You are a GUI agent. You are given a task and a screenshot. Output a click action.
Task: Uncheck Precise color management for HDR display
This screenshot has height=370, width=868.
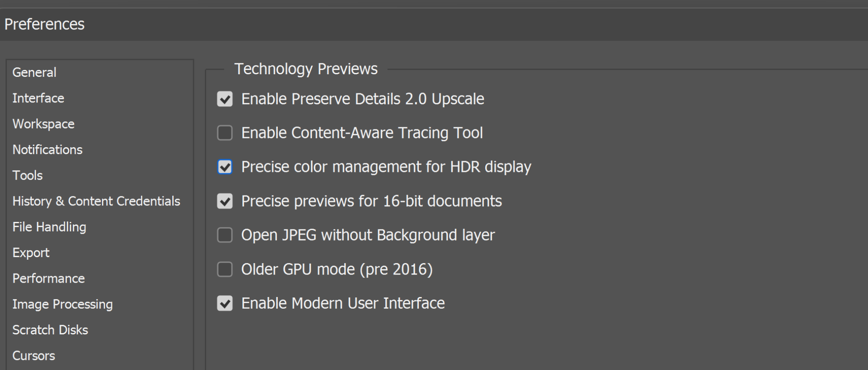click(225, 167)
